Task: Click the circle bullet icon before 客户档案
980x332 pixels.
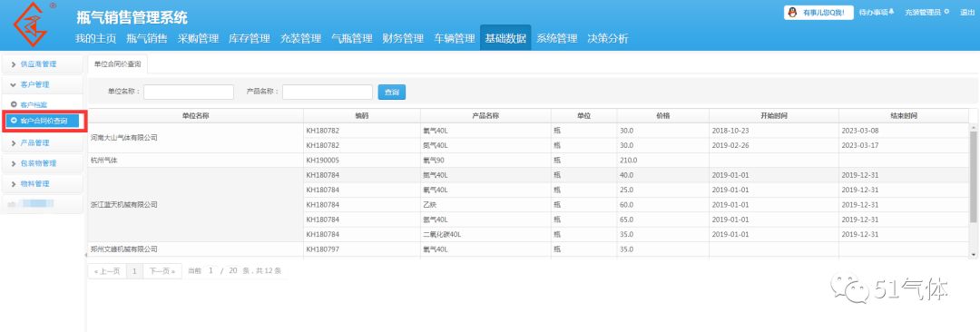Action: coord(14,103)
